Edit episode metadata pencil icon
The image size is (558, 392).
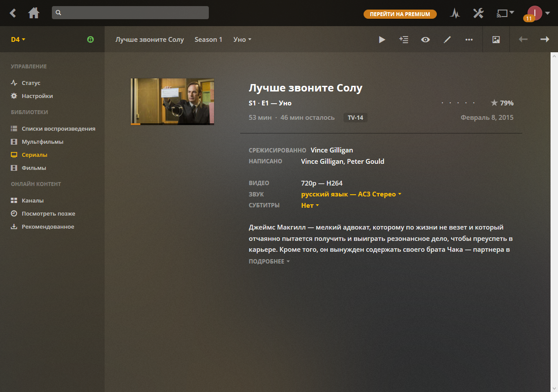tap(447, 40)
